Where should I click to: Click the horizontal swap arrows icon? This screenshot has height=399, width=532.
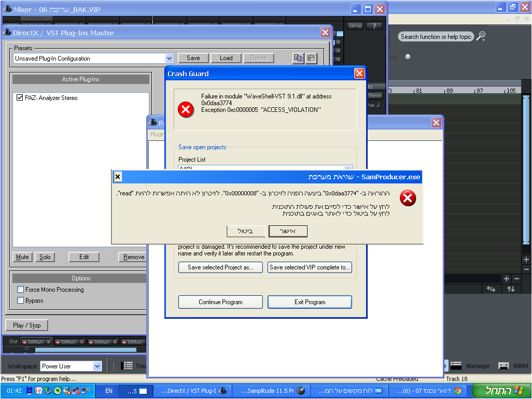click(491, 289)
